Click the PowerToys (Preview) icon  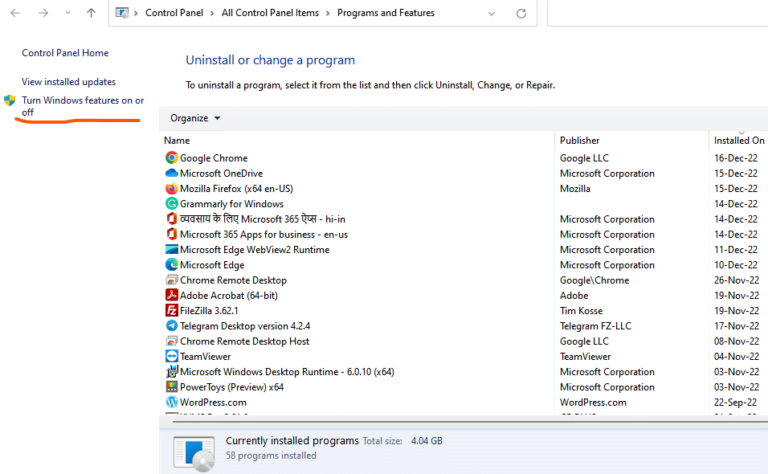coord(171,386)
